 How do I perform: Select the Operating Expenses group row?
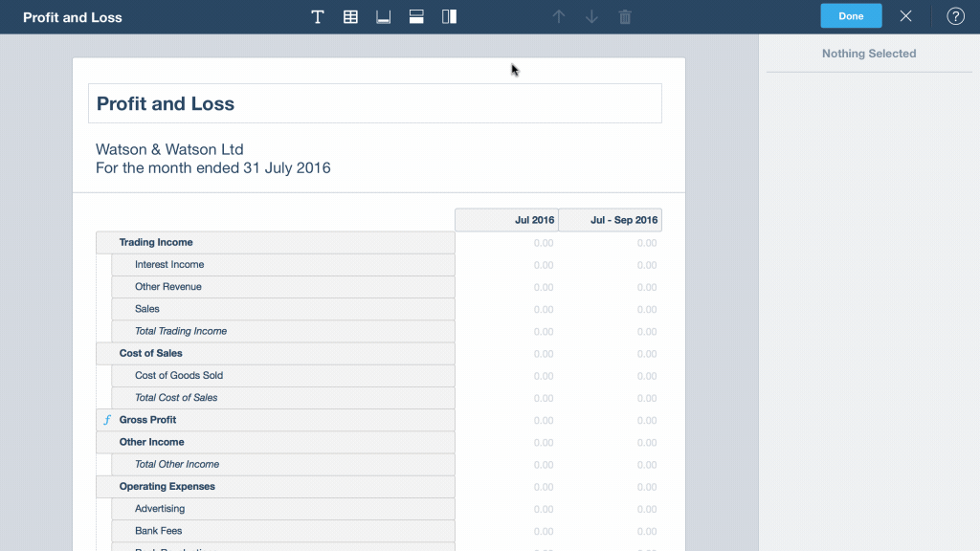[x=276, y=486]
